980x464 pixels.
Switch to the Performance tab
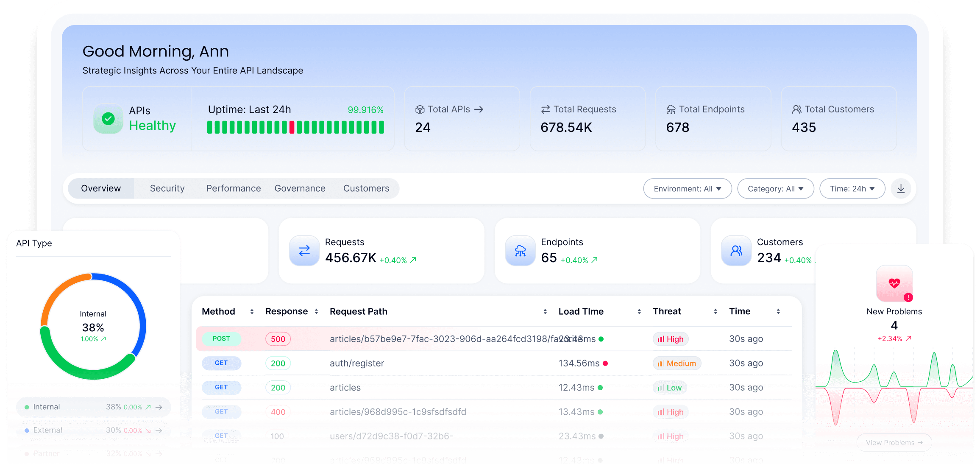point(234,189)
